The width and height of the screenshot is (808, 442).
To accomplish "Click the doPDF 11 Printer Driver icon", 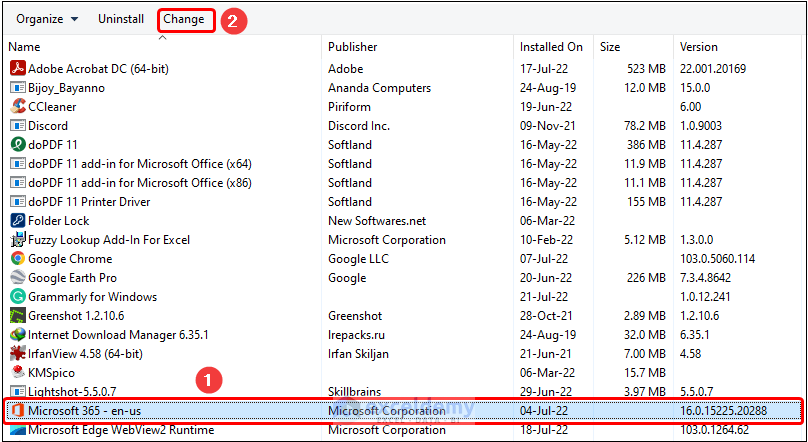I will click(18, 202).
